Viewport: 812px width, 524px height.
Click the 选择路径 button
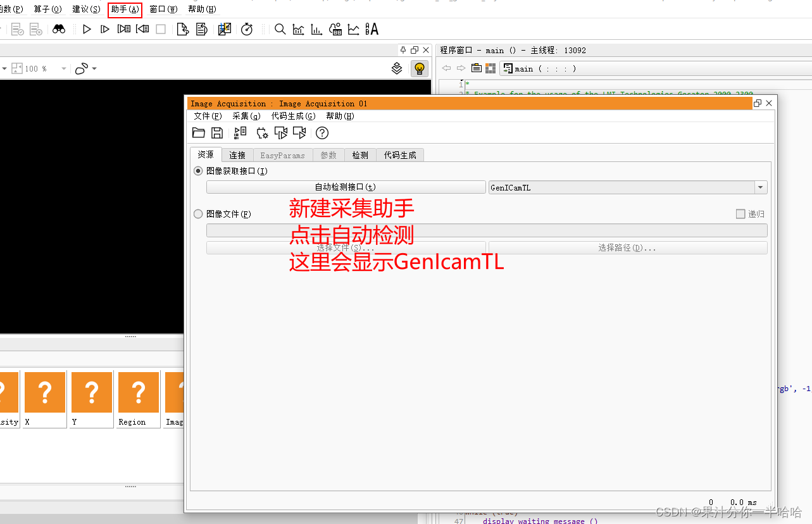627,247
